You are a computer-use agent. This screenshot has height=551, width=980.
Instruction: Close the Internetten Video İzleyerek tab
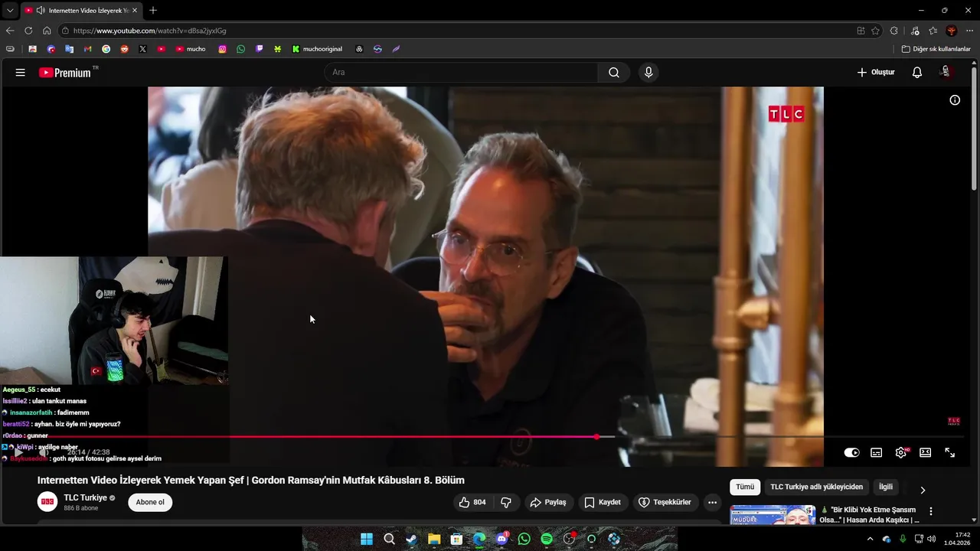[x=135, y=11]
